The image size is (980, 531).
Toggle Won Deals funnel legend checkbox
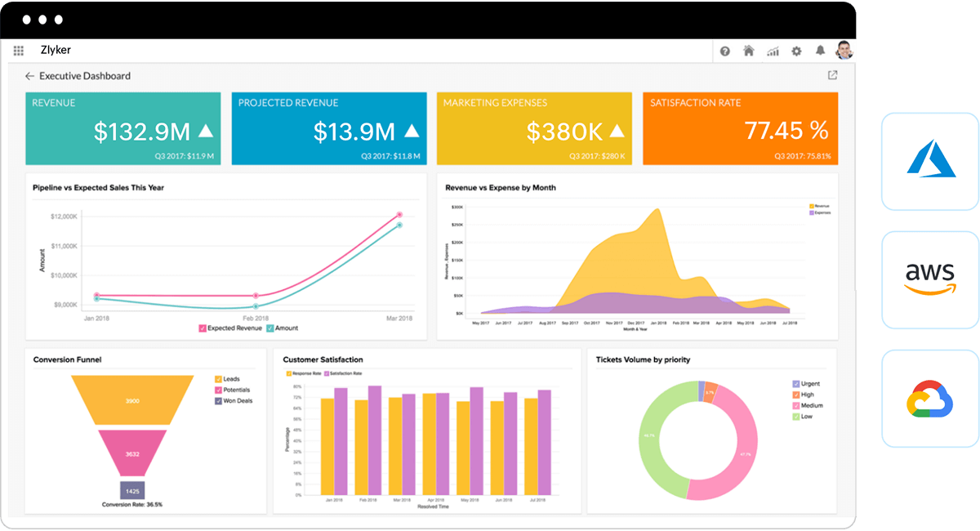218,401
